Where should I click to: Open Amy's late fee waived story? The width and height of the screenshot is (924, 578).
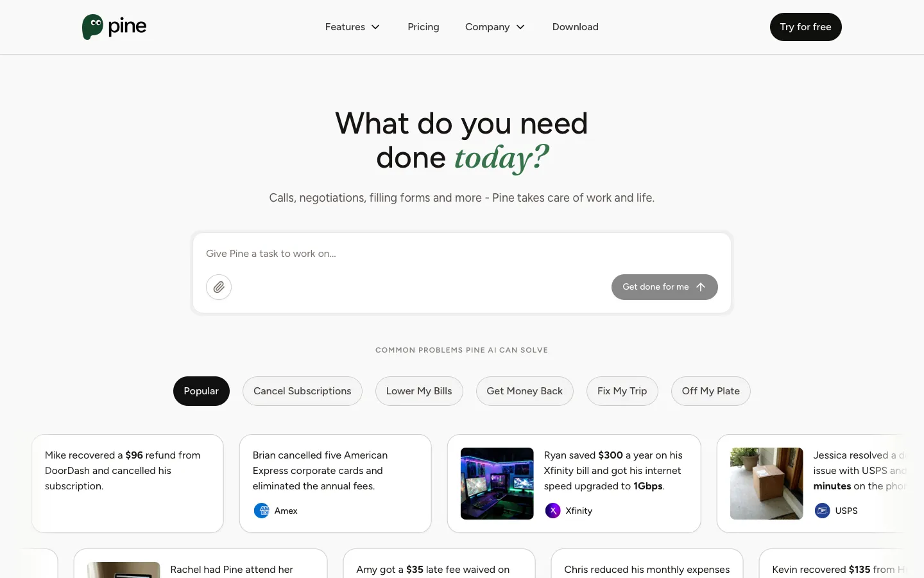click(440, 564)
